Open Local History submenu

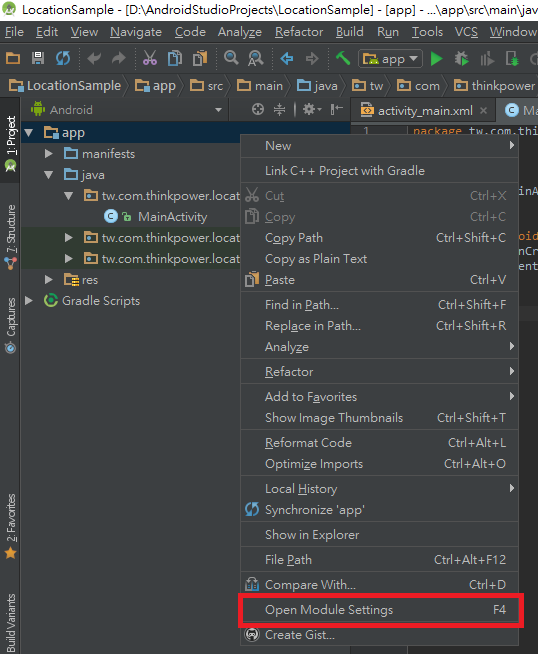pyautogui.click(x=379, y=488)
